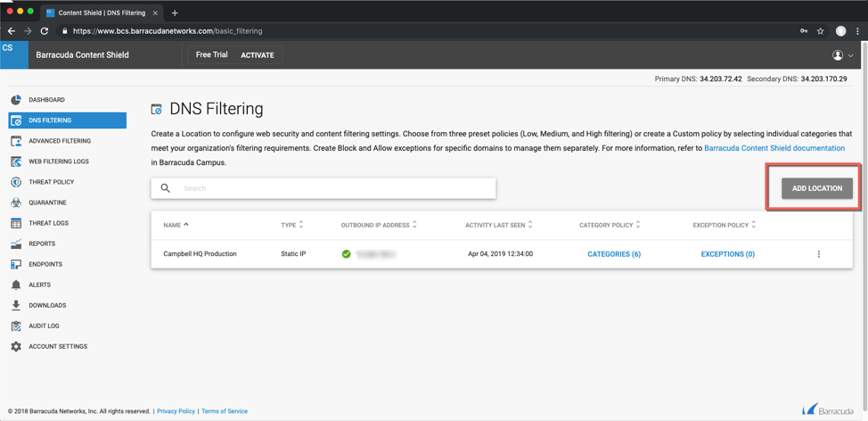Bookmark page with star icon
This screenshot has width=868, height=421.
(821, 31)
